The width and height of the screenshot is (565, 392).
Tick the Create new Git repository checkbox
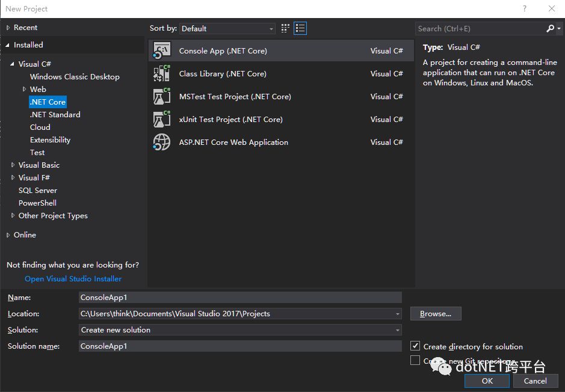[x=415, y=360]
